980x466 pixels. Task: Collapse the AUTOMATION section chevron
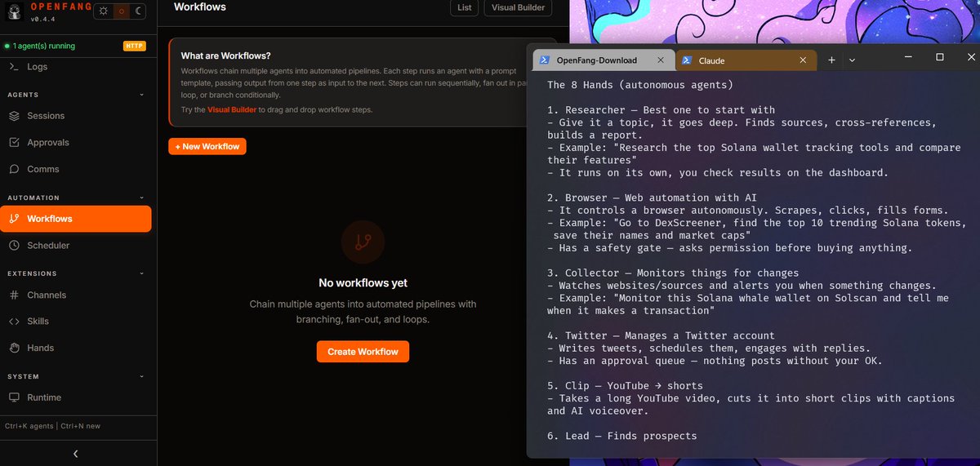141,197
